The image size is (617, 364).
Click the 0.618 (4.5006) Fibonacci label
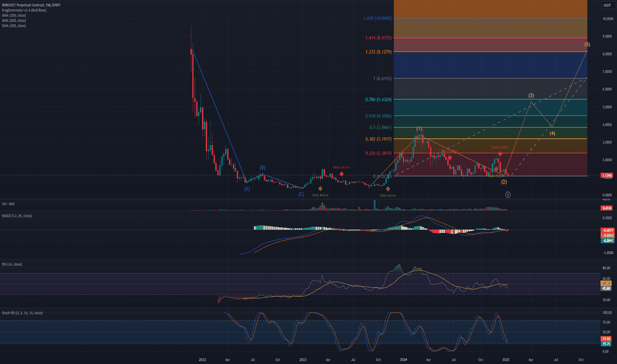pyautogui.click(x=378, y=116)
